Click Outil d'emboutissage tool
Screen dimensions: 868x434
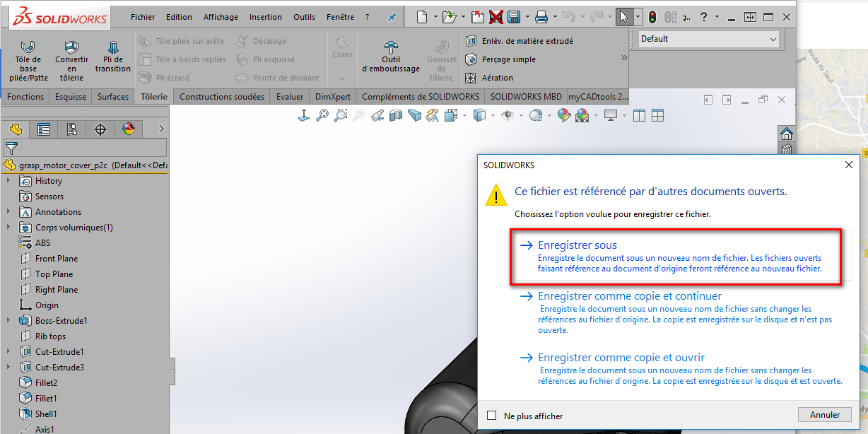390,57
